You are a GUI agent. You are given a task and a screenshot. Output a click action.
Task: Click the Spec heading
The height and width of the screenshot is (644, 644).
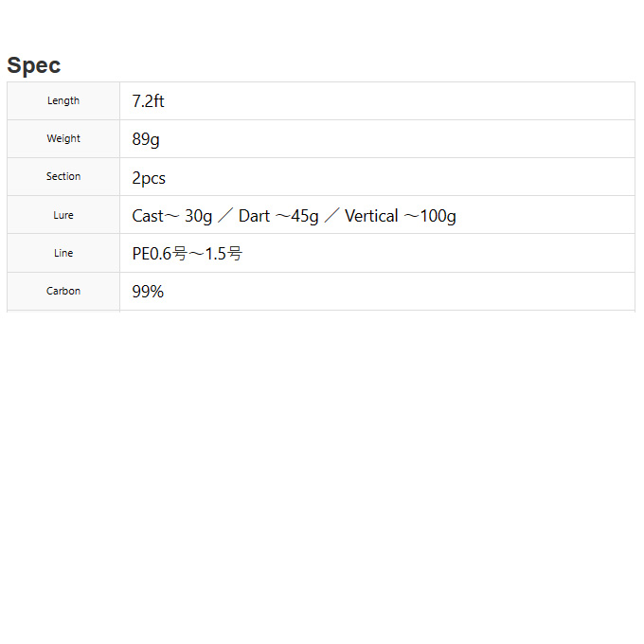pos(34,65)
